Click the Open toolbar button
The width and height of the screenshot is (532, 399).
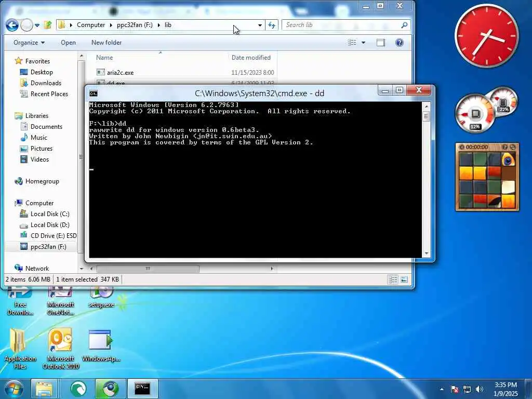click(x=68, y=43)
